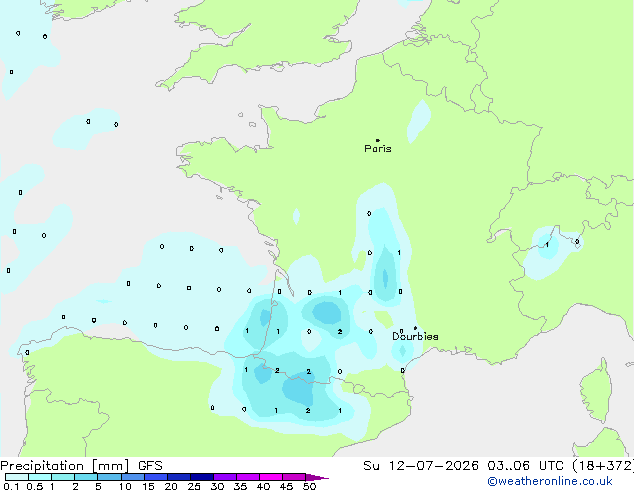Viewport: 634px width, 490px height.
Task: Open the weatheronline.co.uk copyright link
Action: pos(550,482)
